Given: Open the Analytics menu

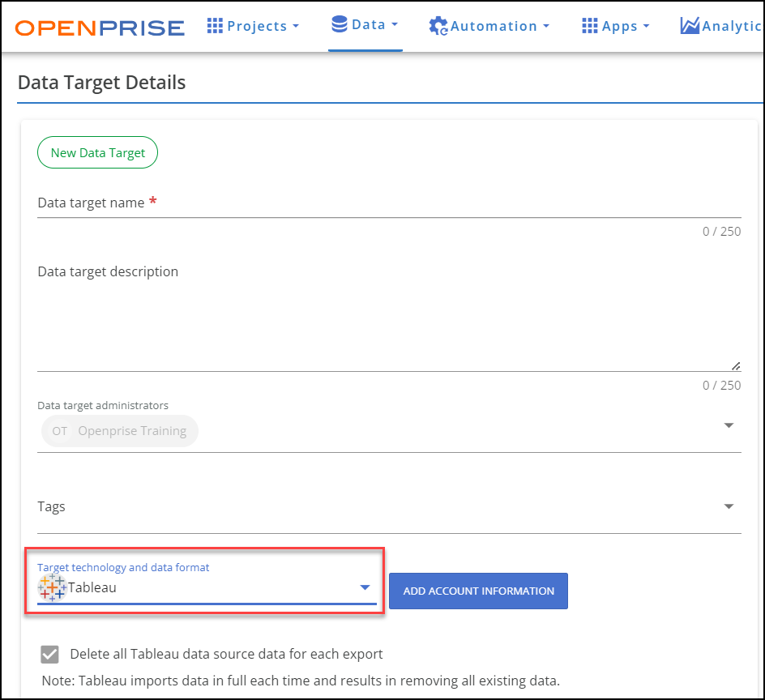Looking at the screenshot, I should 721,26.
